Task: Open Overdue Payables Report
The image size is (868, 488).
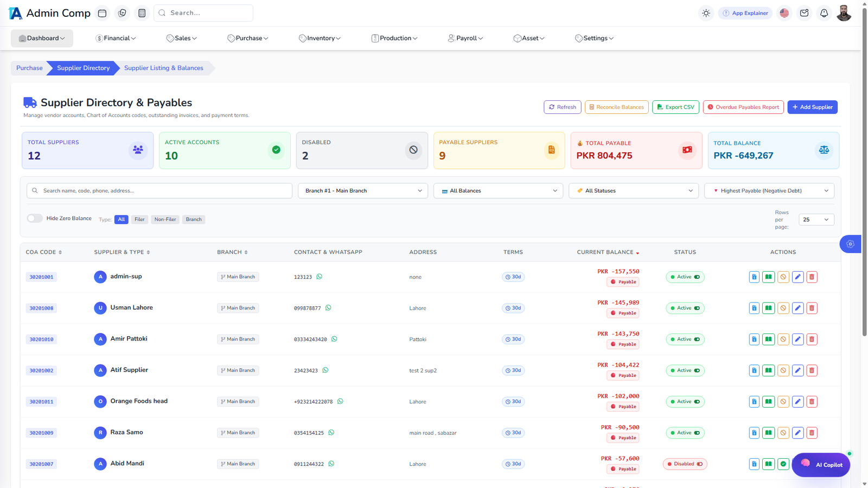Action: (x=743, y=107)
